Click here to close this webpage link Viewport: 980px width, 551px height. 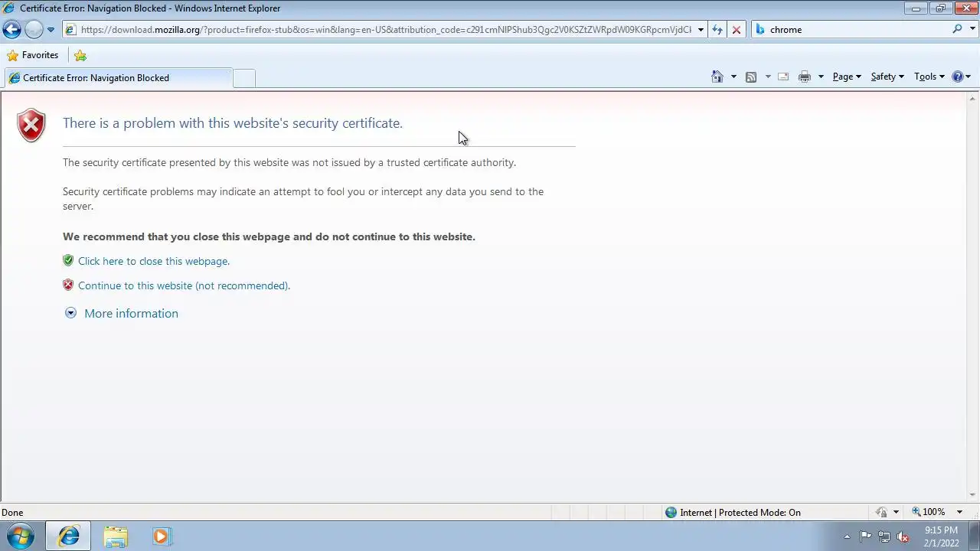pyautogui.click(x=154, y=261)
